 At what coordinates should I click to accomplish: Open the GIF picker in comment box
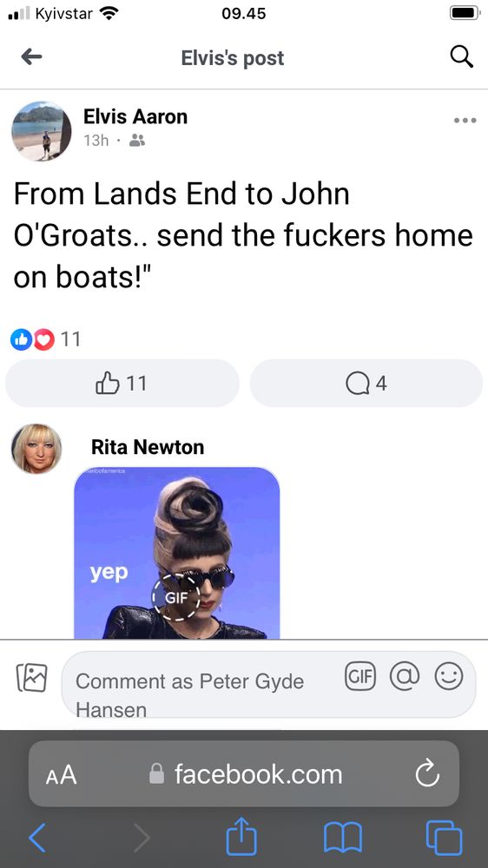[360, 676]
